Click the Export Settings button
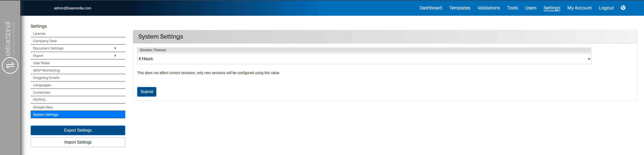 point(78,130)
